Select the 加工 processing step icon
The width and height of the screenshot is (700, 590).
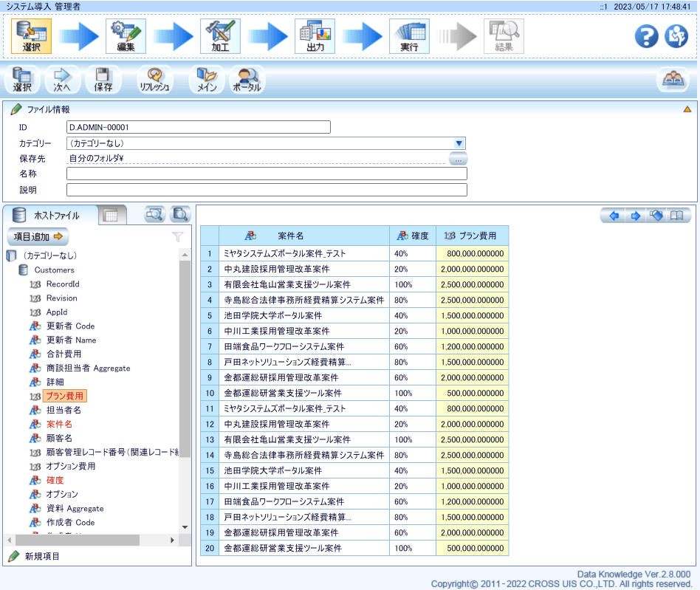pyautogui.click(x=222, y=36)
